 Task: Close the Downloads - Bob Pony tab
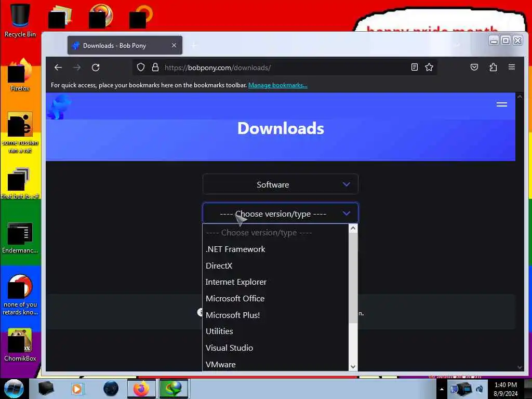pos(174,45)
